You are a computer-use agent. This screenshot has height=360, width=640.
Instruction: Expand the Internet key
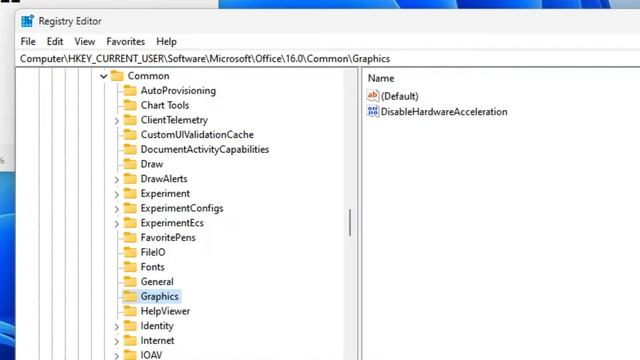[116, 341]
